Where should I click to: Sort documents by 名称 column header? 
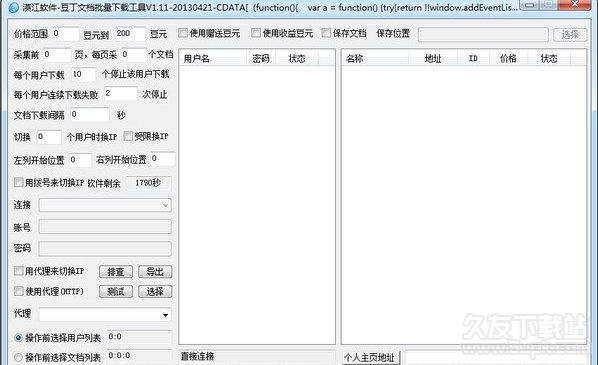click(375, 58)
